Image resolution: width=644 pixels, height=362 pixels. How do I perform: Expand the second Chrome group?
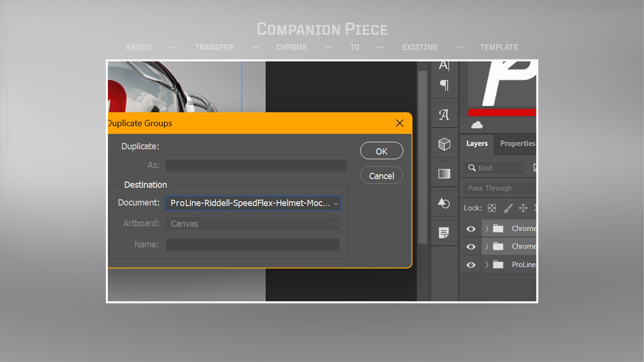point(487,247)
